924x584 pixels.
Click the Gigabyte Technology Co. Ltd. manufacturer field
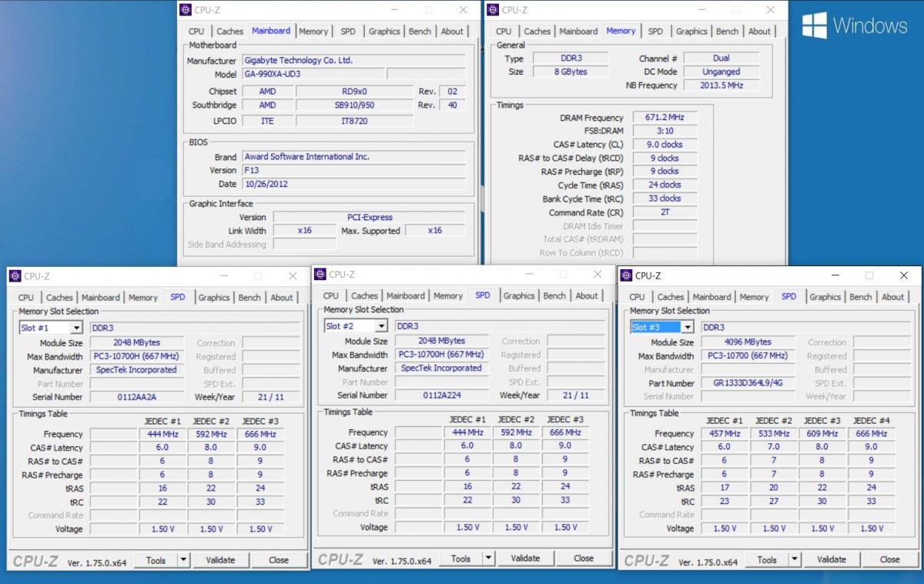pyautogui.click(x=354, y=60)
